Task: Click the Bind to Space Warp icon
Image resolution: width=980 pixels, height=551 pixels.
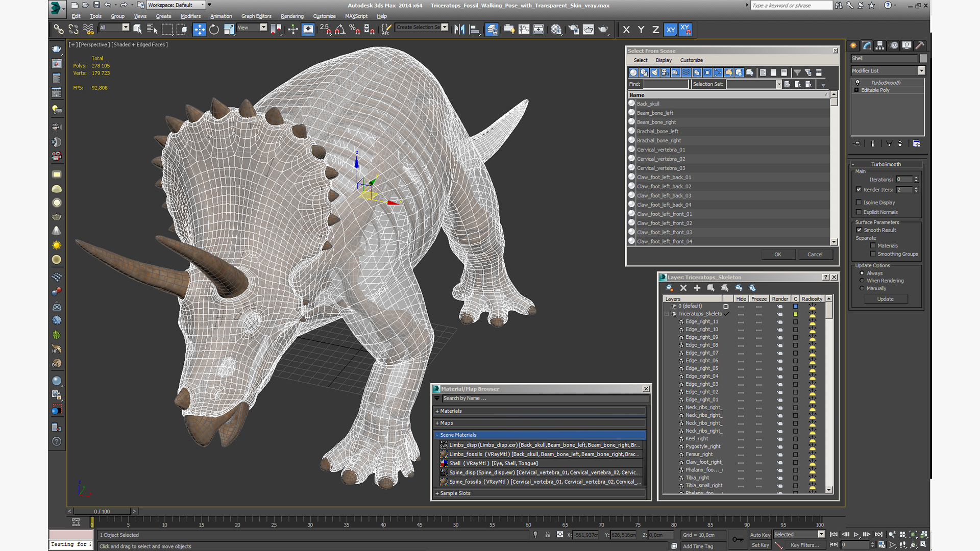Action: tap(88, 30)
